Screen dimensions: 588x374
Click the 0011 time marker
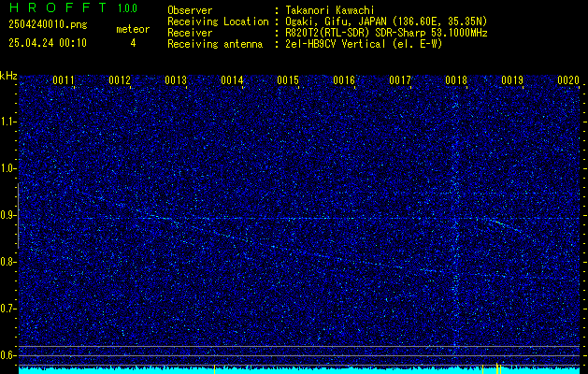click(64, 80)
